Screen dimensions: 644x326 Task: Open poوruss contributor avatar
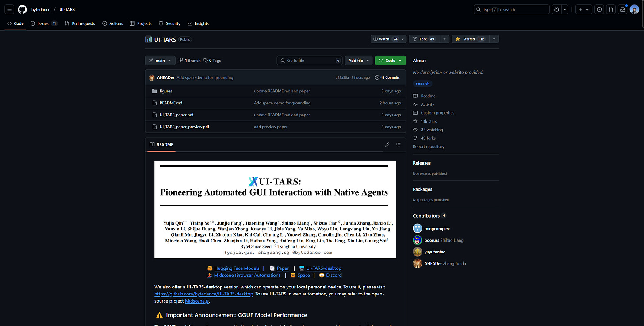pos(418,240)
